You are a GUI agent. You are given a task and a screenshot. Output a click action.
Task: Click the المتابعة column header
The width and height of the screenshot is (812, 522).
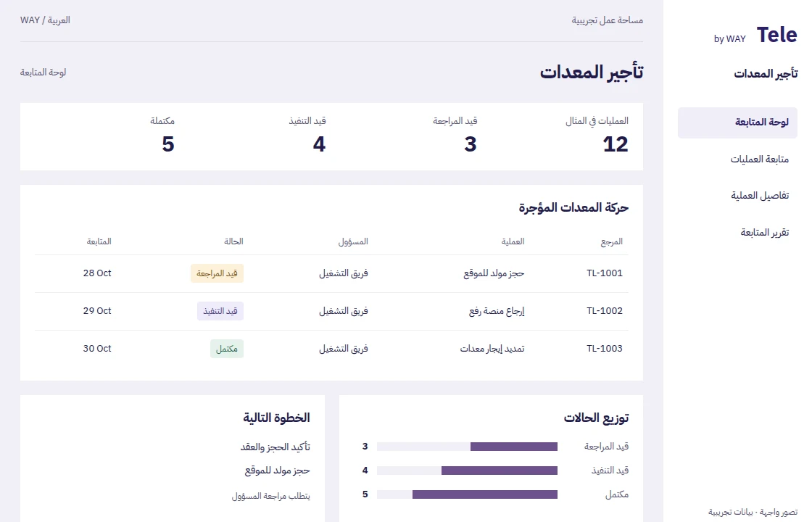pos(99,242)
